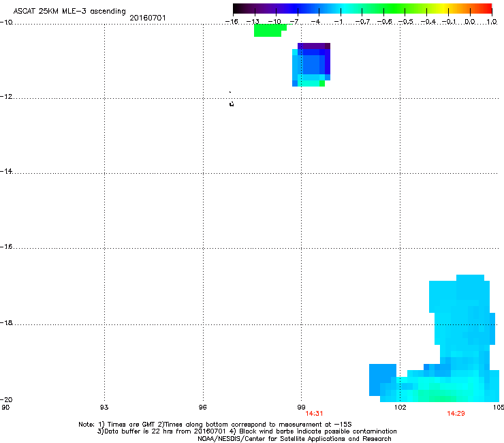Click latitude label -16

pyautogui.click(x=6, y=247)
